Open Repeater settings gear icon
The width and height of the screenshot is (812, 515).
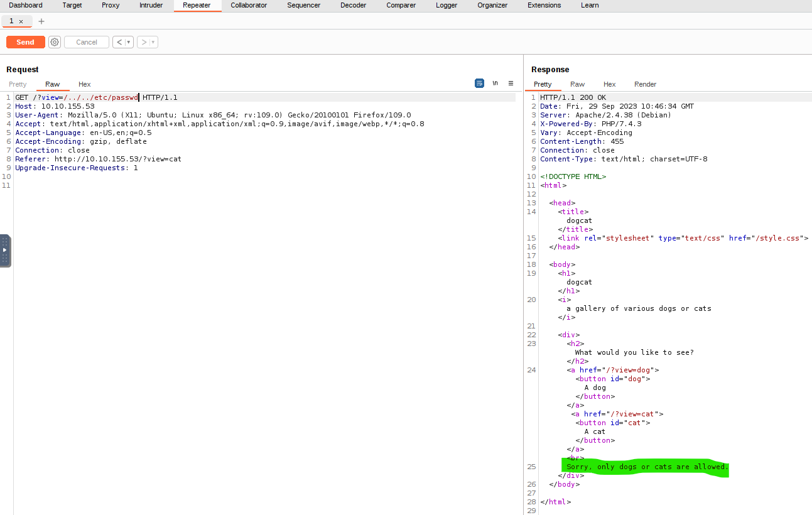(x=55, y=42)
